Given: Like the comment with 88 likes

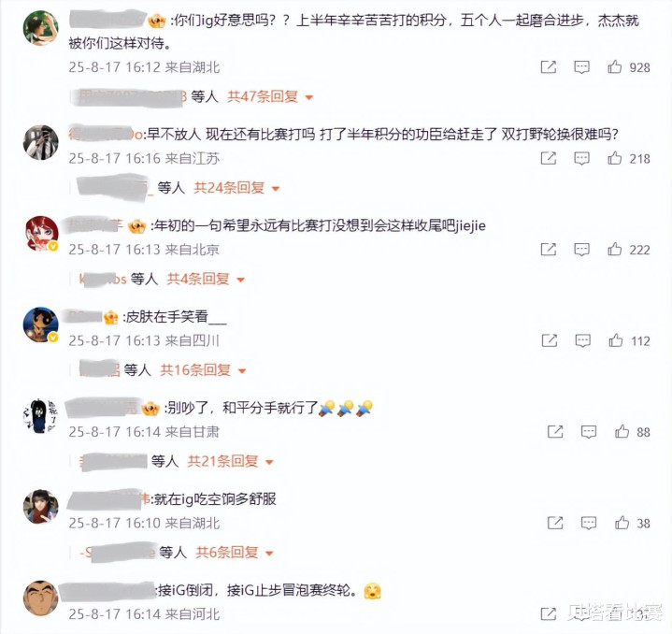Looking at the screenshot, I should pos(622,431).
